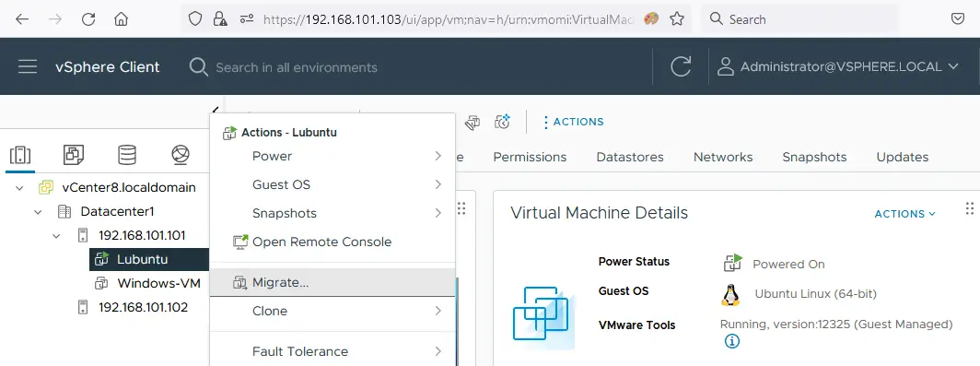Click the host icon for 192.168.101.102

[83, 307]
